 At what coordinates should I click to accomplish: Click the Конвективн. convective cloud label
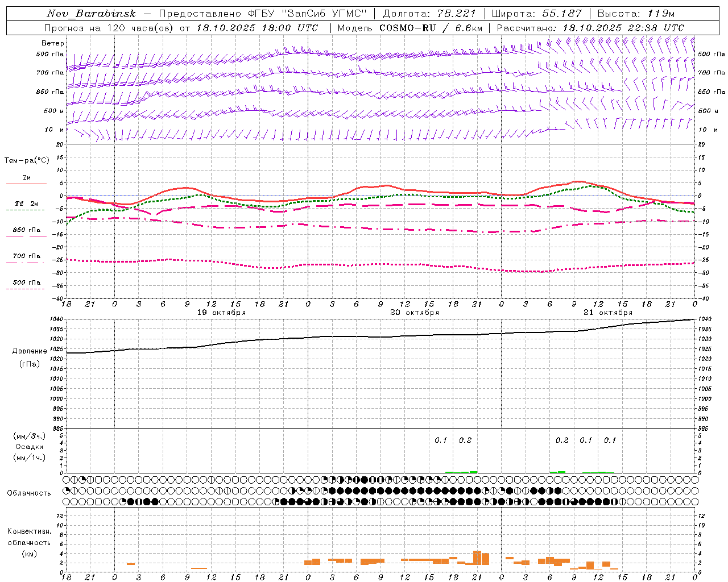[29, 531]
